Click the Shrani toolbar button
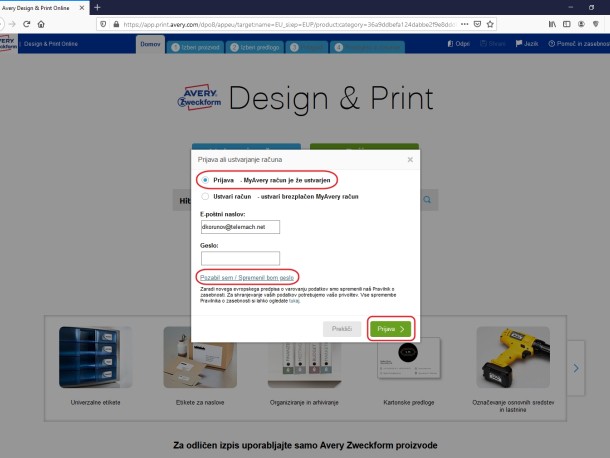The image size is (610, 458). pos(493,44)
